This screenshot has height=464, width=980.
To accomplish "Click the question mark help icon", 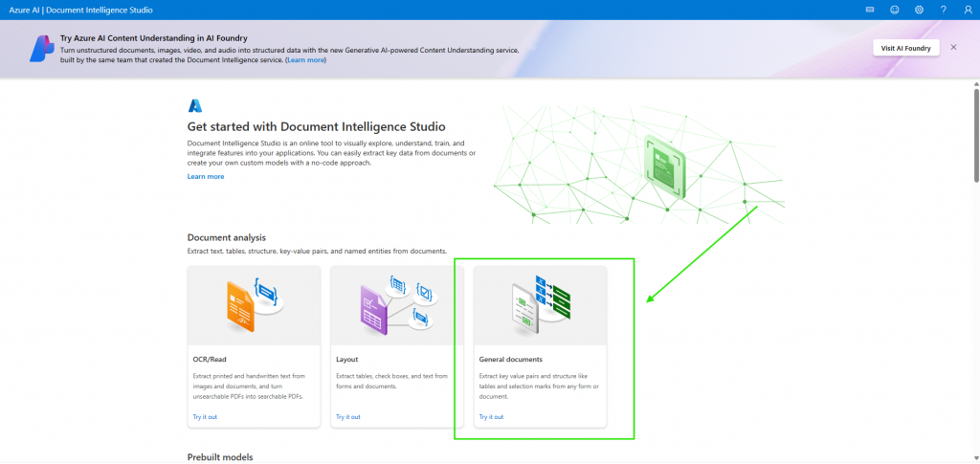I will click(x=943, y=10).
